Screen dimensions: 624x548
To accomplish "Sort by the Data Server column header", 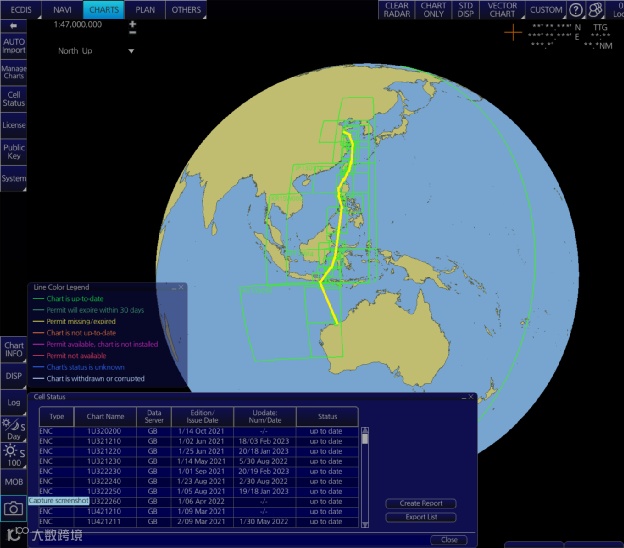I will coord(154,416).
